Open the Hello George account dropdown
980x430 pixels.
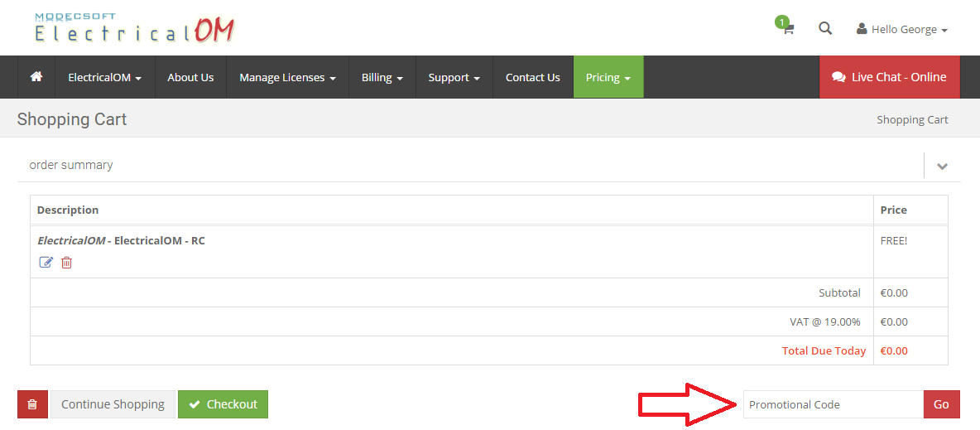click(902, 30)
